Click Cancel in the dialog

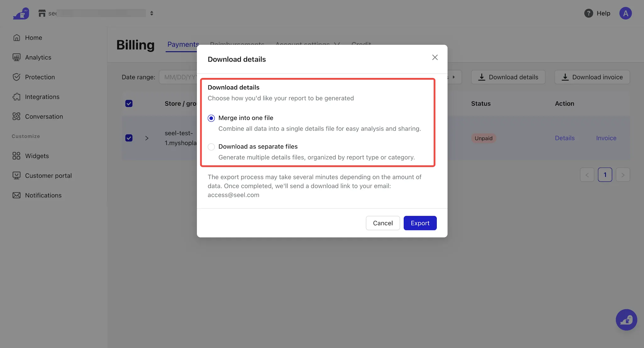pyautogui.click(x=383, y=223)
